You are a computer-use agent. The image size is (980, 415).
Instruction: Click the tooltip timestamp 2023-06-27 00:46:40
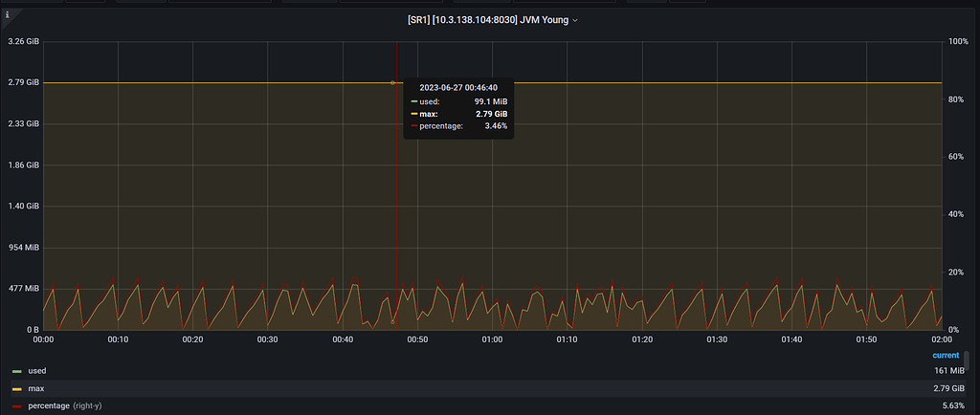(457, 87)
